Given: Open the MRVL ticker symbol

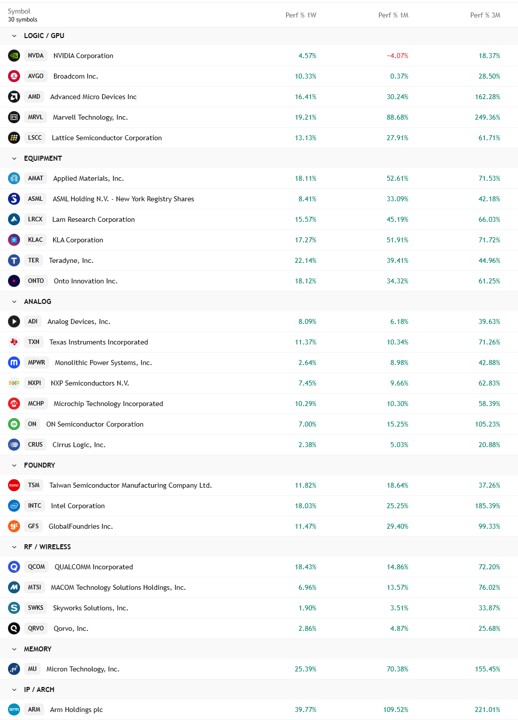Looking at the screenshot, I should (35, 117).
